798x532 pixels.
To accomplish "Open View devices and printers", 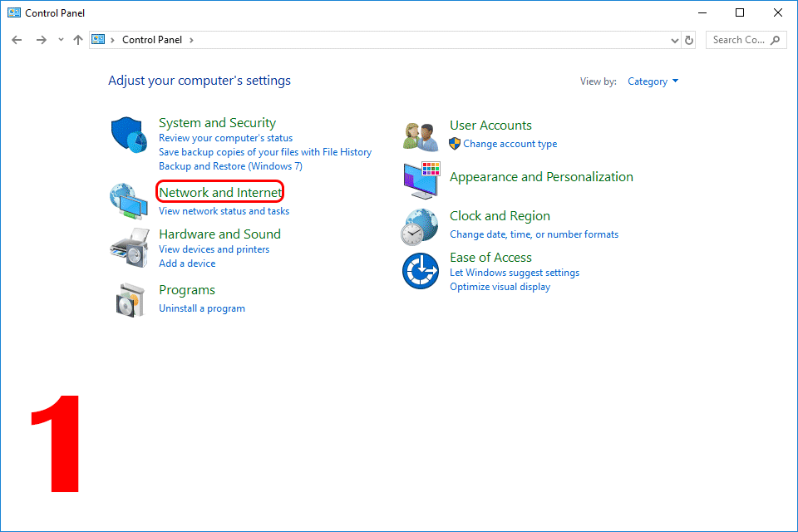I will (x=214, y=249).
